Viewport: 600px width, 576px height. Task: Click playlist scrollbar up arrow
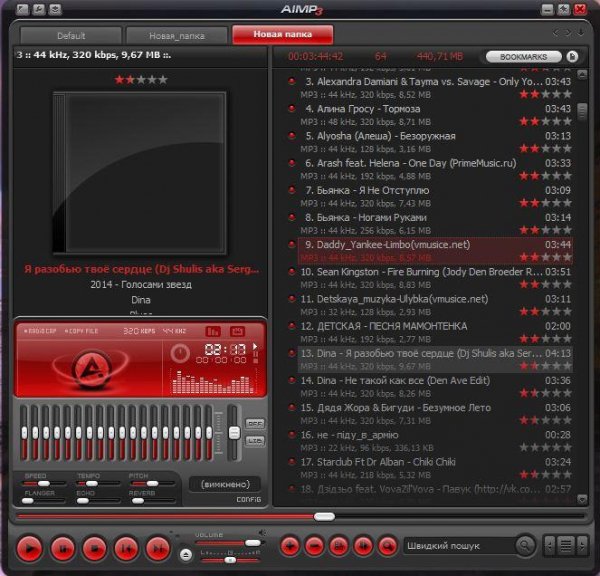point(582,74)
